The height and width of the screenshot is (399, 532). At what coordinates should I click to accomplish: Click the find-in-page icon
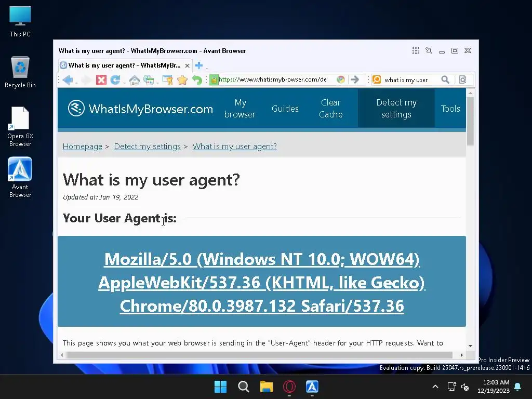point(463,79)
